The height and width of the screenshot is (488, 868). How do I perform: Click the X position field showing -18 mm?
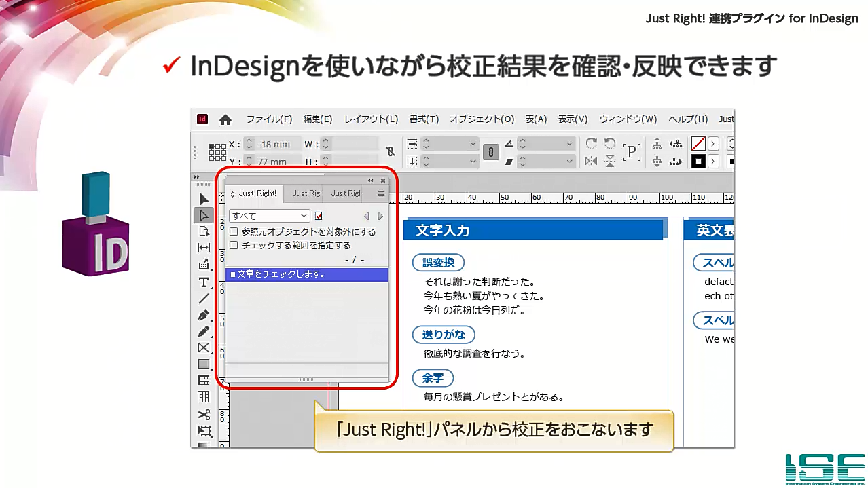(x=278, y=144)
